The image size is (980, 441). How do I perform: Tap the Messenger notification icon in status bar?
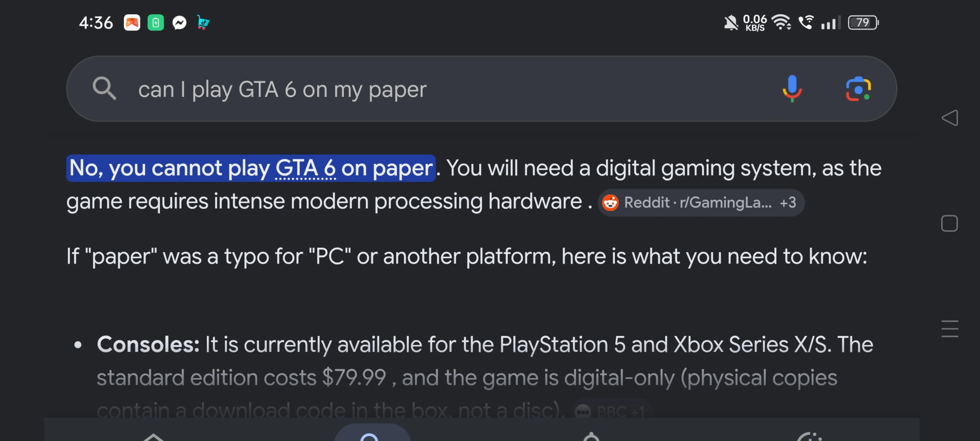pos(180,23)
